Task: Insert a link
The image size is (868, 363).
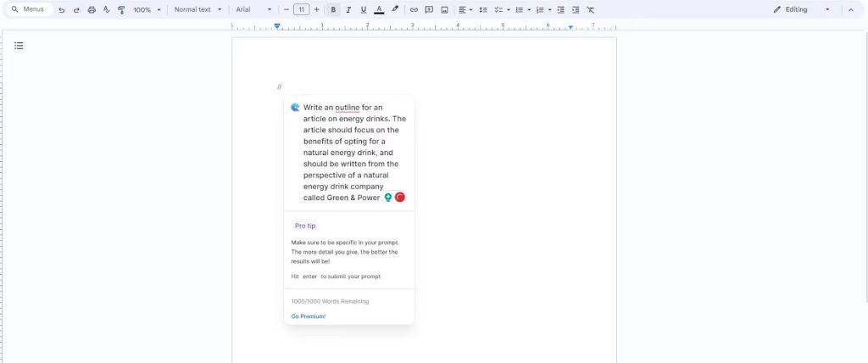Action: pyautogui.click(x=414, y=10)
